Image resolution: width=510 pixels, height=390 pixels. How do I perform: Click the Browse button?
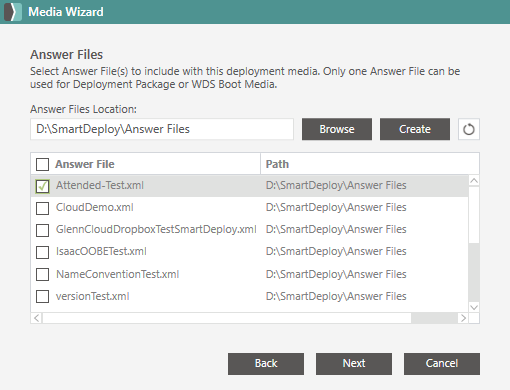[337, 129]
